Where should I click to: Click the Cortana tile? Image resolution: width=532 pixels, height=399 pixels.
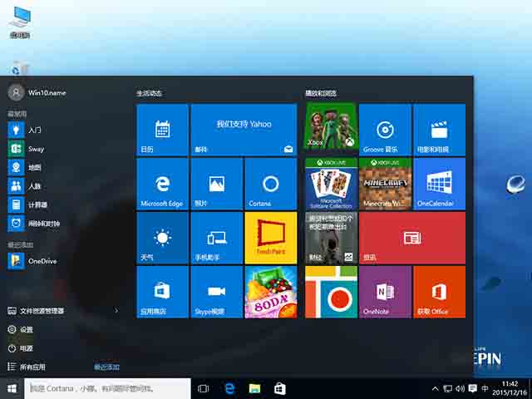(x=270, y=184)
